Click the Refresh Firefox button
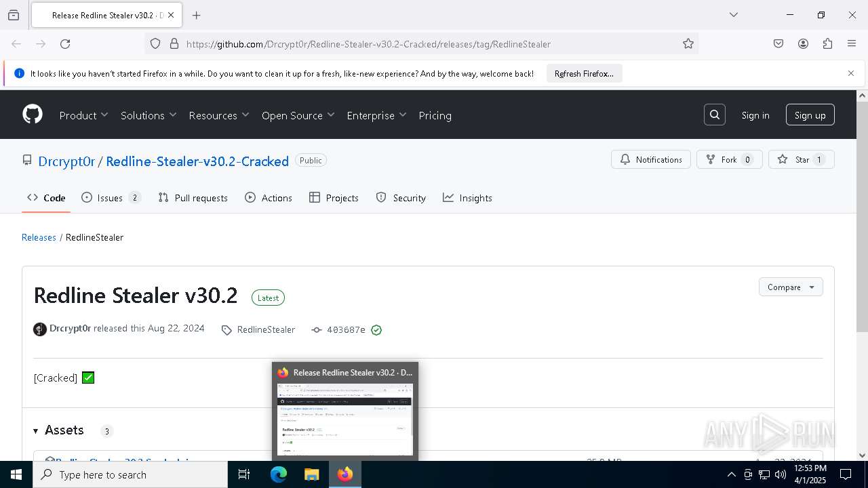Screen dimensions: 868x488 (584, 73)
